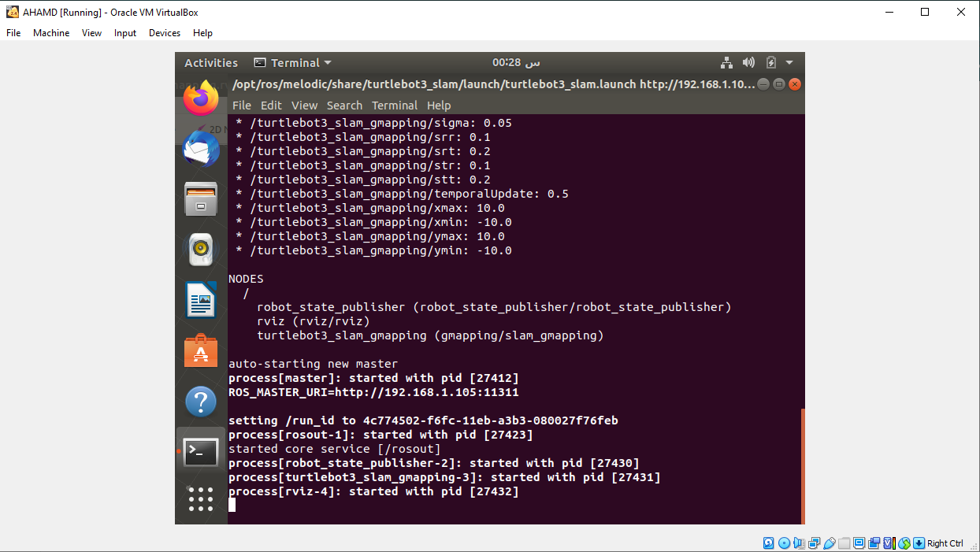The height and width of the screenshot is (552, 980).
Task: Launch Firefox from the Ubuntu dock
Action: coord(201,98)
